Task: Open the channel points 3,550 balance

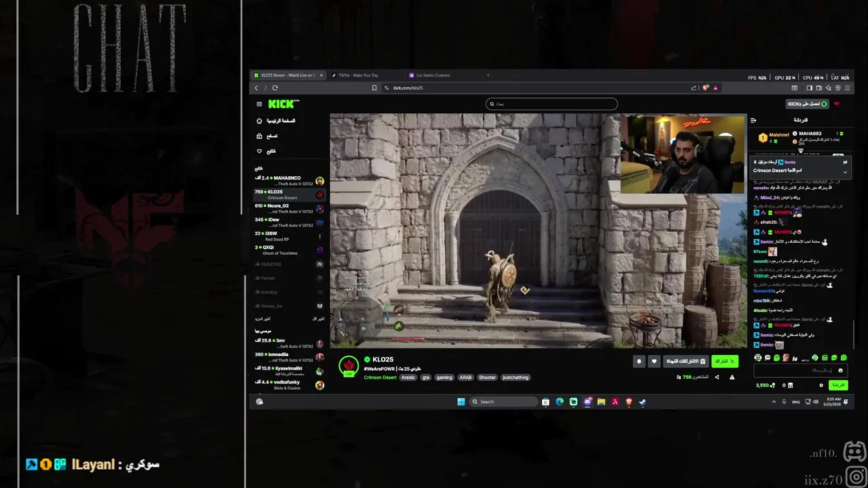Action: [766, 385]
